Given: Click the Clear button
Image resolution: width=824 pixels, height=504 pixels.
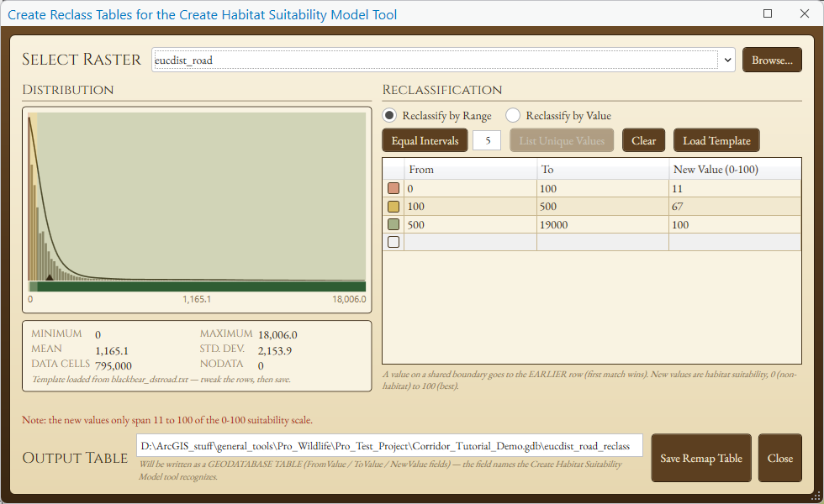Looking at the screenshot, I should 643,141.
